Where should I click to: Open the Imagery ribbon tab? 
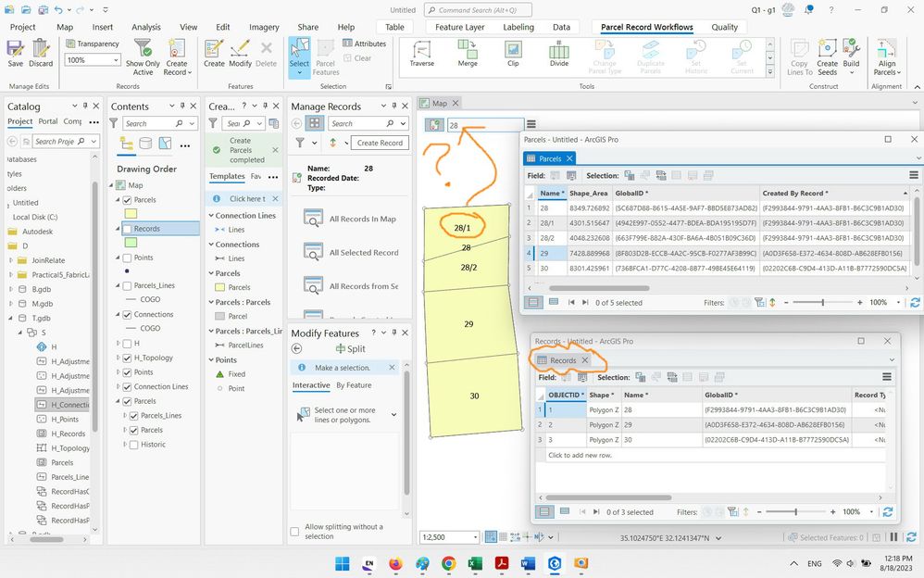click(x=264, y=27)
